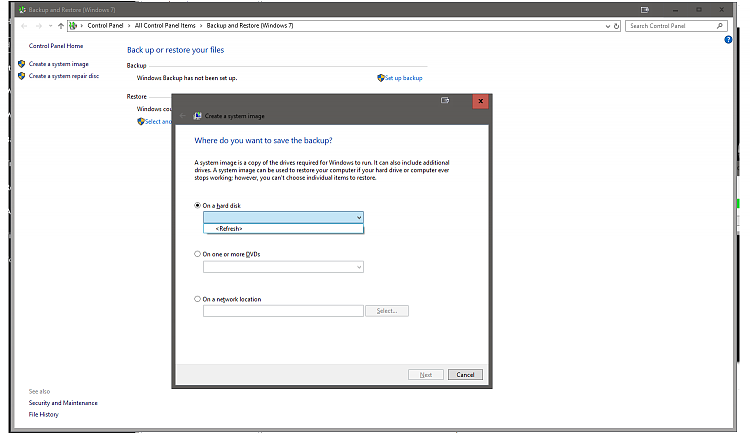750x433 pixels.
Task: Click Set up backup link
Action: point(404,78)
